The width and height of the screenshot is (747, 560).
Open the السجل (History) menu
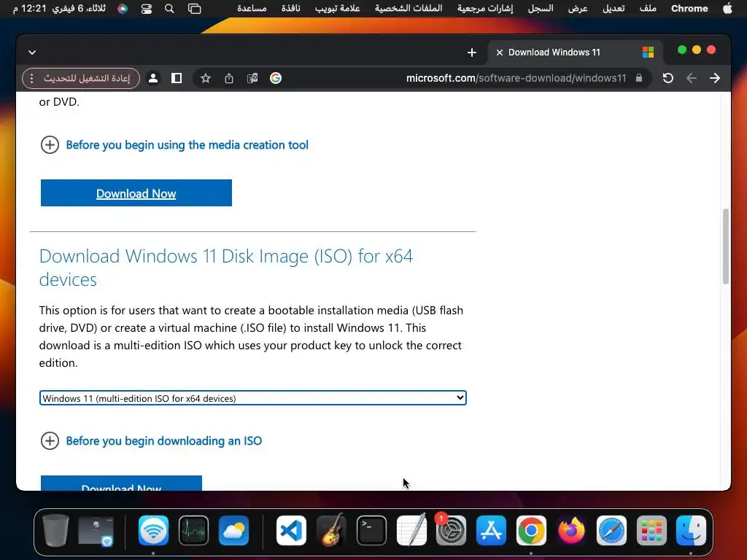pos(541,9)
